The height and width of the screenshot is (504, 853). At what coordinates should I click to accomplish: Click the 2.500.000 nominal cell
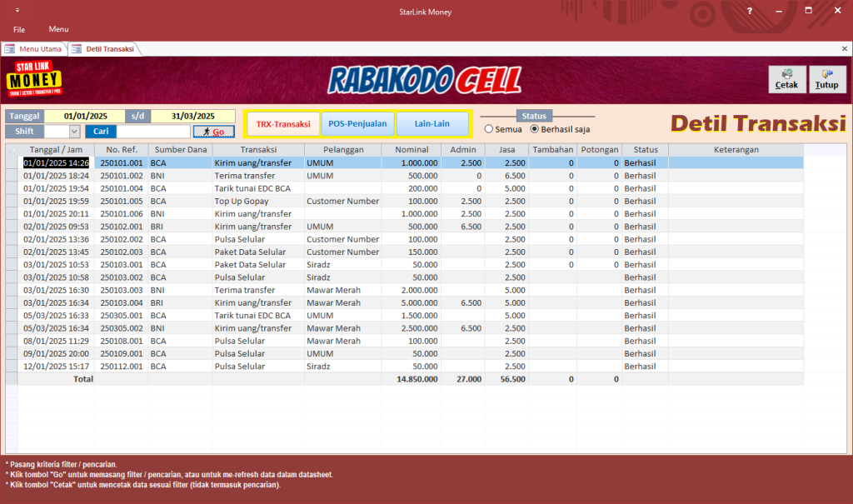[x=412, y=328]
